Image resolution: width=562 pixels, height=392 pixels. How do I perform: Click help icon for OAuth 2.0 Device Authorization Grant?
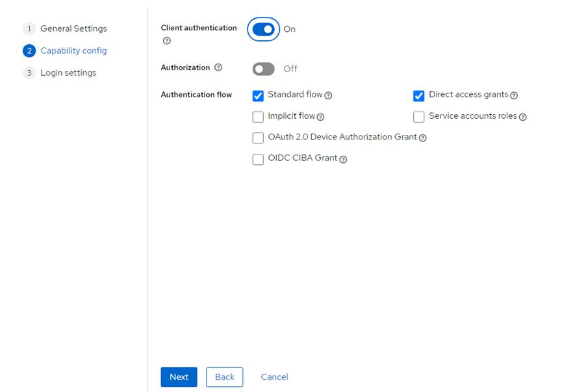coord(423,138)
